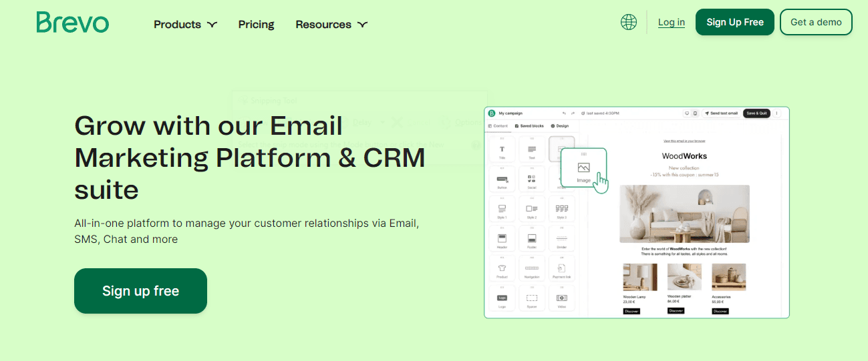Switch to mobile preview icon
This screenshot has height=361, width=868.
695,113
